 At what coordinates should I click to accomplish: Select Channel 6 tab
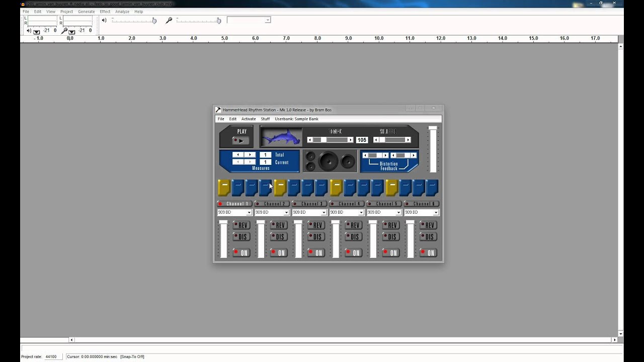point(422,204)
